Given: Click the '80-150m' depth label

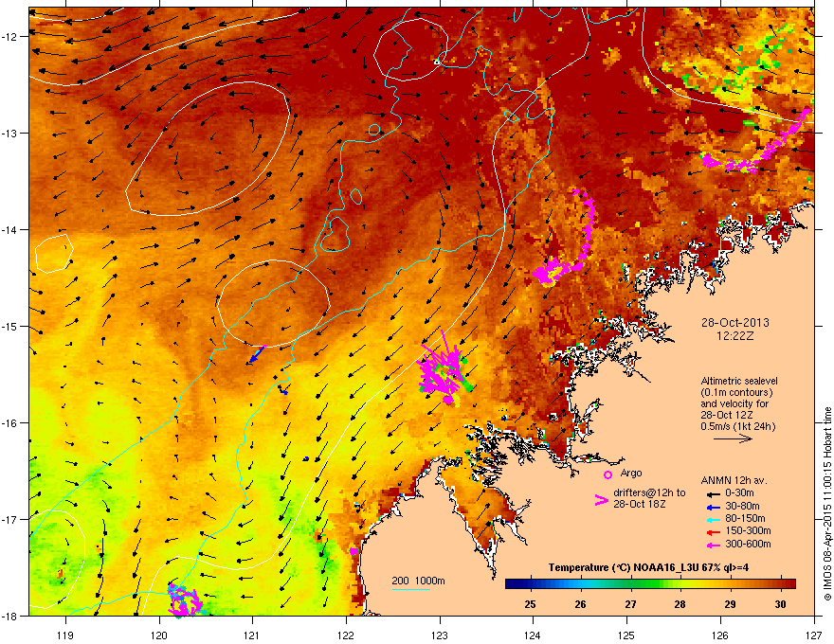Looking at the screenshot, I should click(x=745, y=518).
